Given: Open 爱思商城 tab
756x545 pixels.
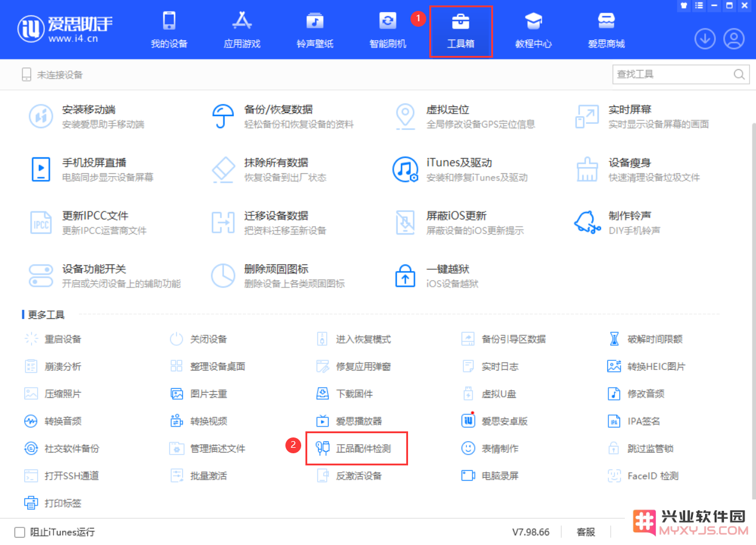Looking at the screenshot, I should tap(606, 30).
